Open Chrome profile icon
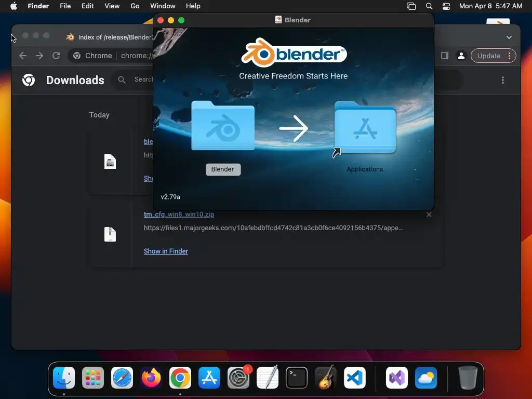 point(461,56)
